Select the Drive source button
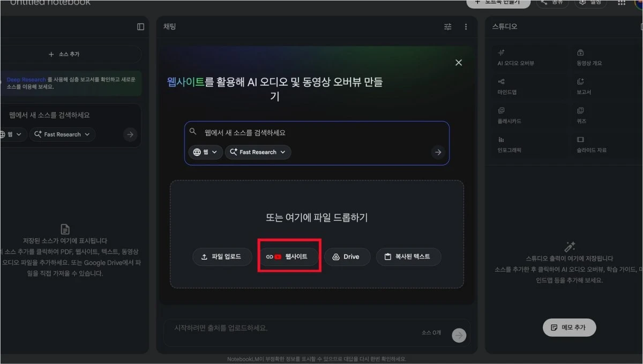Screen dimensions: 643x364 [347, 257]
